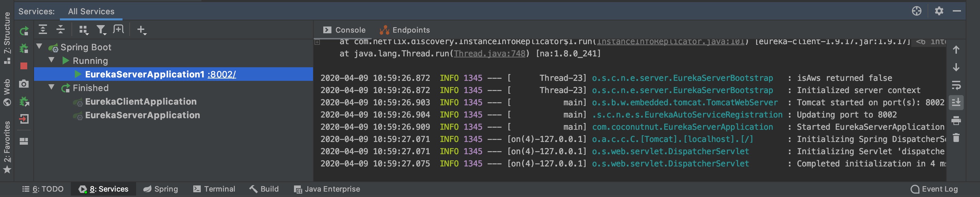
Task: Collapse the Finished group
Action: point(51,88)
